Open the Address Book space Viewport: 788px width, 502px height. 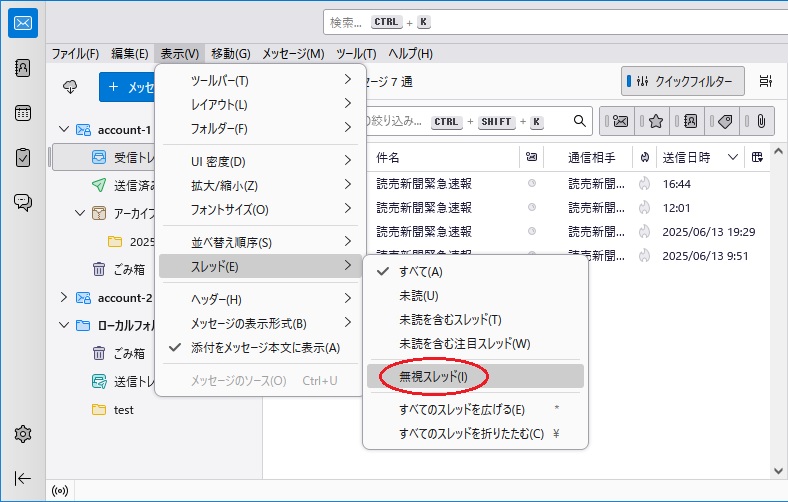tap(23, 68)
